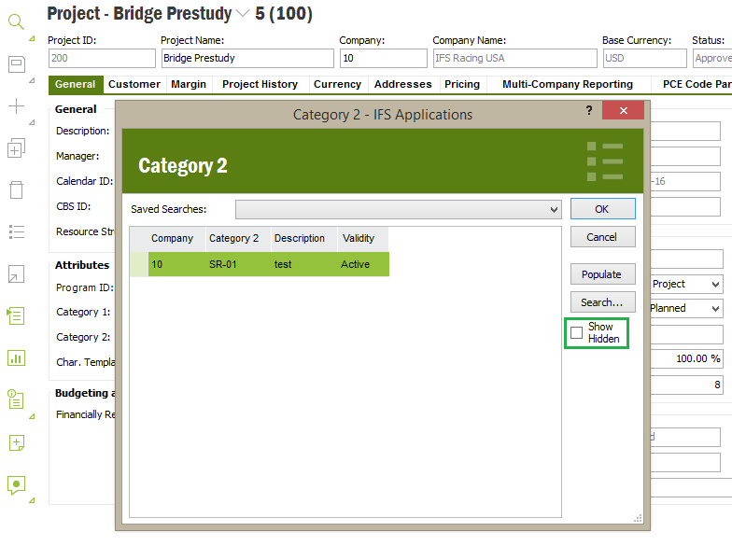Click the bulleted list view icon in sidebar
The image size is (732, 560).
point(17,231)
